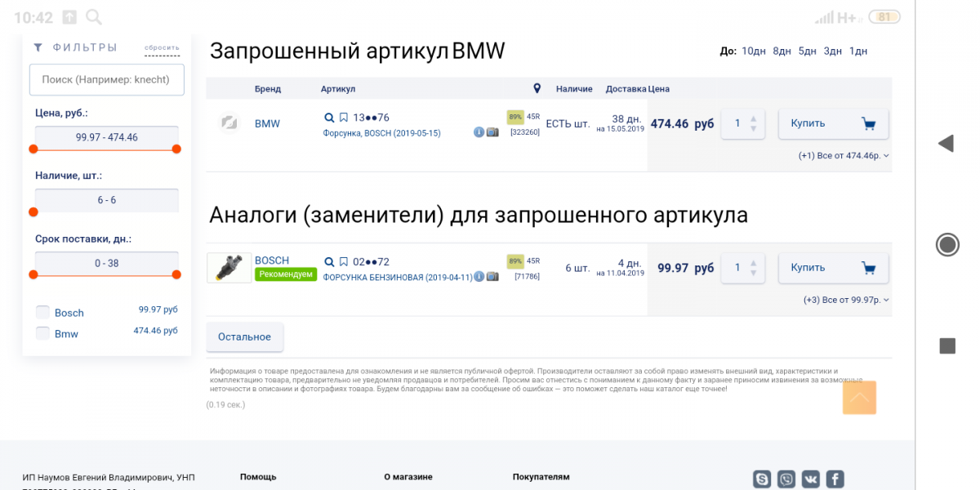This screenshot has width=980, height=490.
Task: Click the location pin column header icon
Action: pyautogui.click(x=537, y=88)
